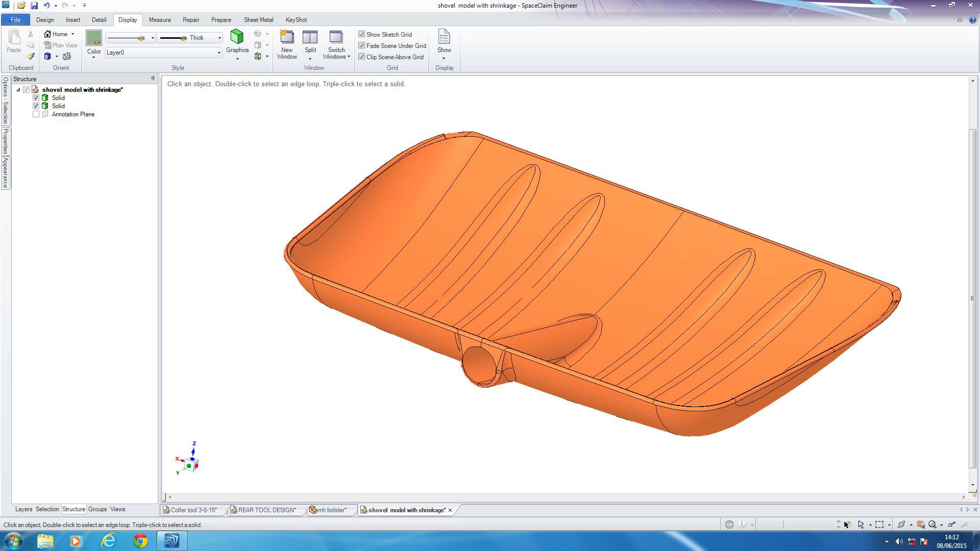Click the Home view icon
This screenshot has width=980, height=551.
tap(48, 34)
